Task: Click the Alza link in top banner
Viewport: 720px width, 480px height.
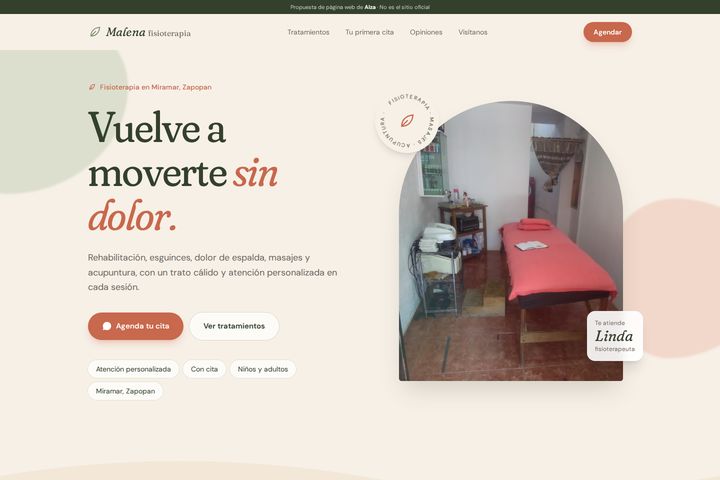Action: tap(370, 7)
